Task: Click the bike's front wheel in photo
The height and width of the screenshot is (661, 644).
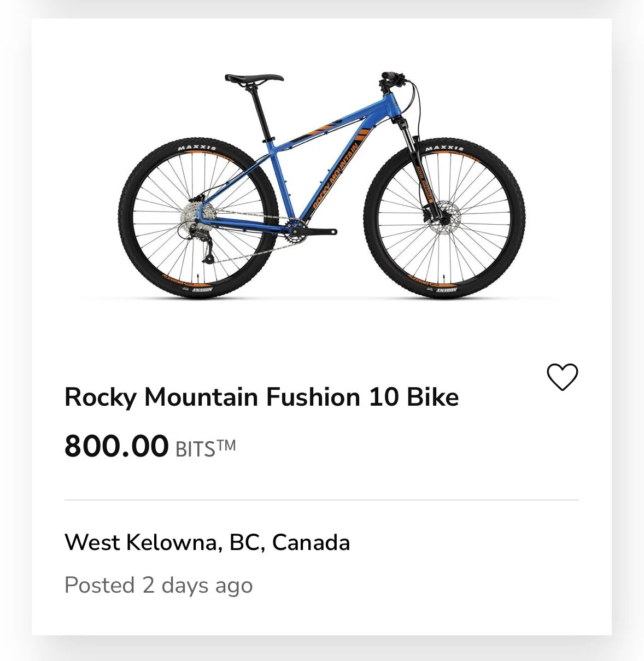Action: click(444, 217)
